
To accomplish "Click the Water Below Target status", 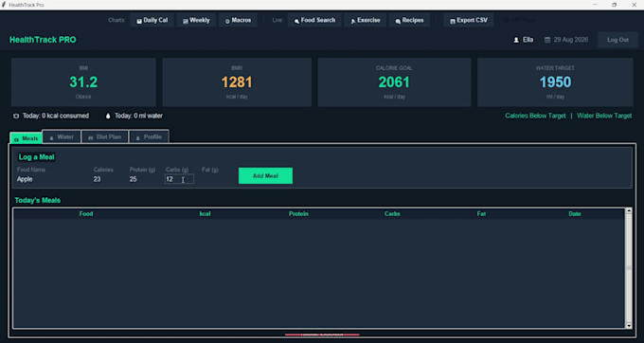I will 604,116.
